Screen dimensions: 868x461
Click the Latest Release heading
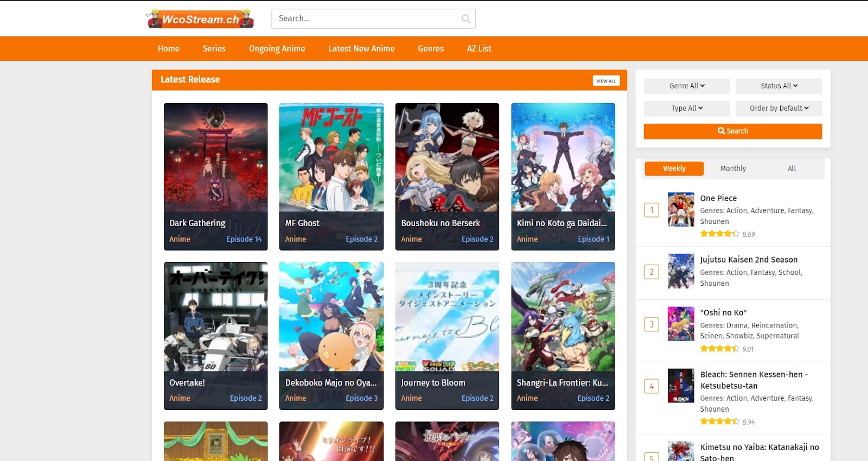coord(190,80)
